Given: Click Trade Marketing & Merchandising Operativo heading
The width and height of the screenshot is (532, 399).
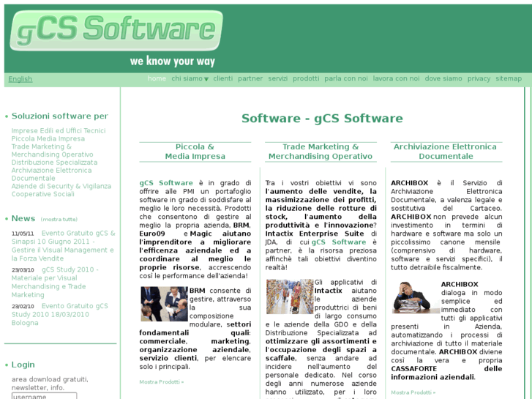Looking at the screenshot, I should point(321,152).
